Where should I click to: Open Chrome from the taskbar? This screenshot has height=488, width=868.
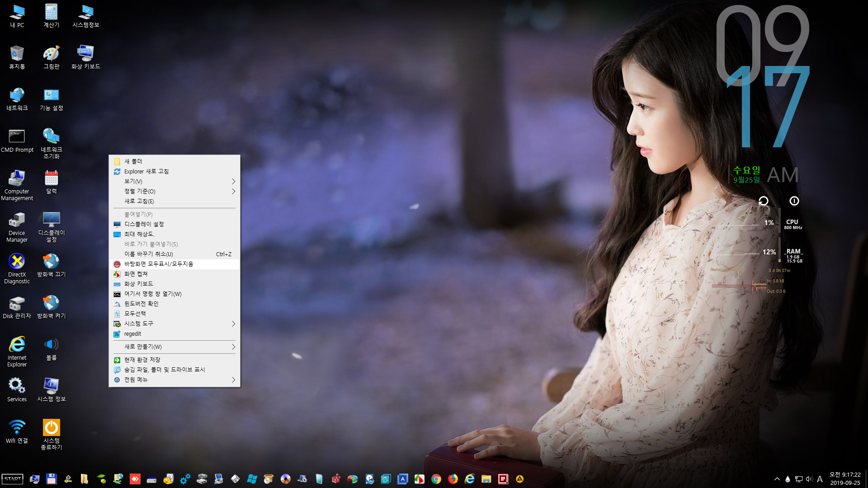[x=436, y=479]
